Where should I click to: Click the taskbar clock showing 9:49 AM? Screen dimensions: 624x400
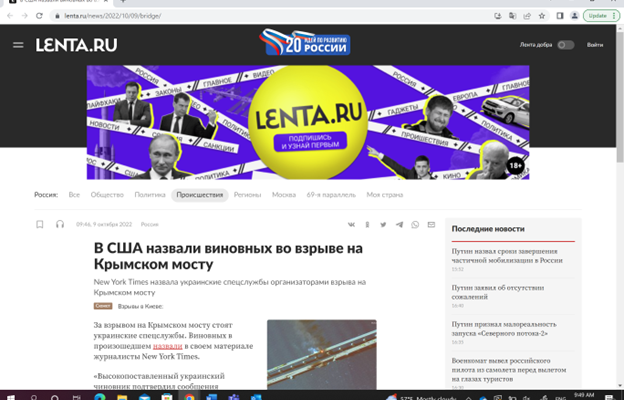584,396
